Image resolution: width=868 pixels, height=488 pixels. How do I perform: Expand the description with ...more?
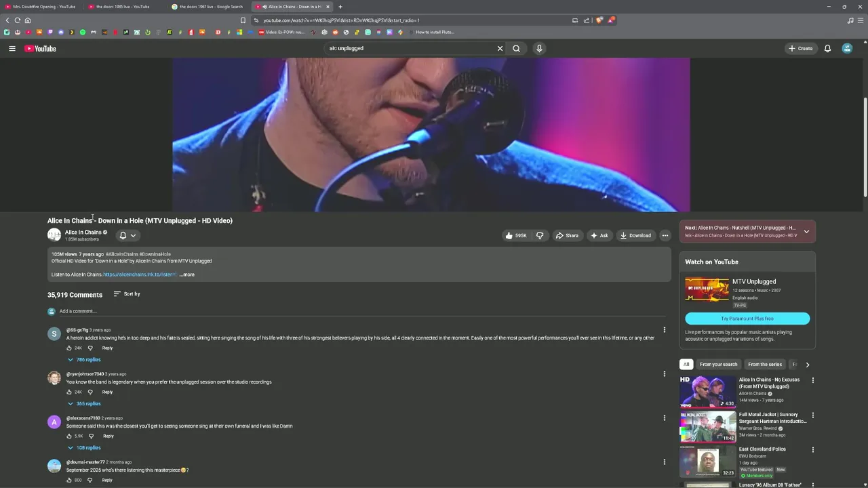tap(187, 274)
